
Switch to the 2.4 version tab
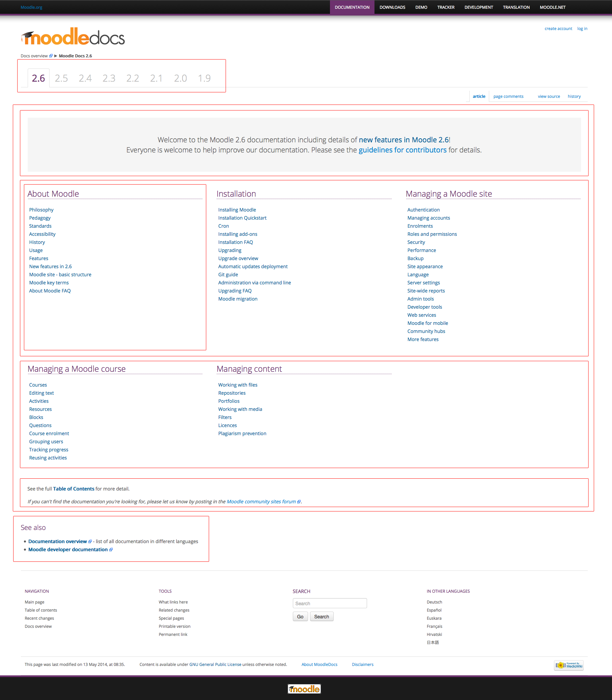click(85, 78)
